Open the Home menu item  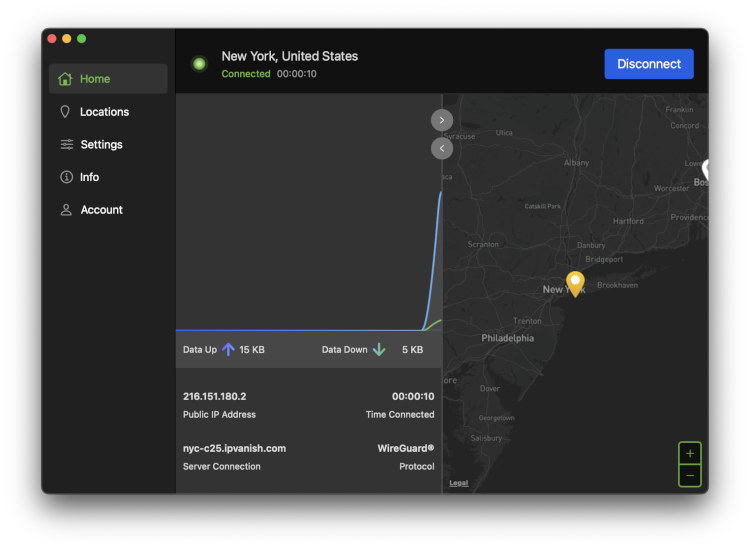tap(108, 79)
